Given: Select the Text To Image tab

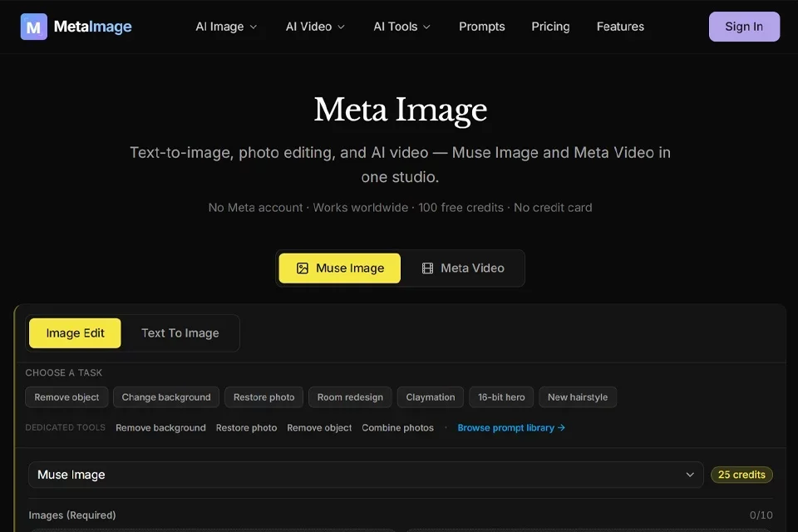Looking at the screenshot, I should point(180,333).
